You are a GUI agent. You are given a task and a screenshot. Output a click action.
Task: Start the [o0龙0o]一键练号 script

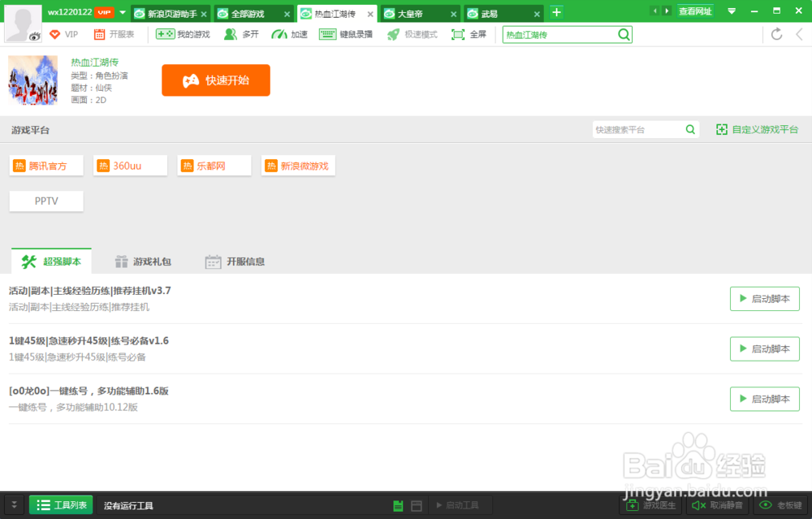tap(764, 399)
